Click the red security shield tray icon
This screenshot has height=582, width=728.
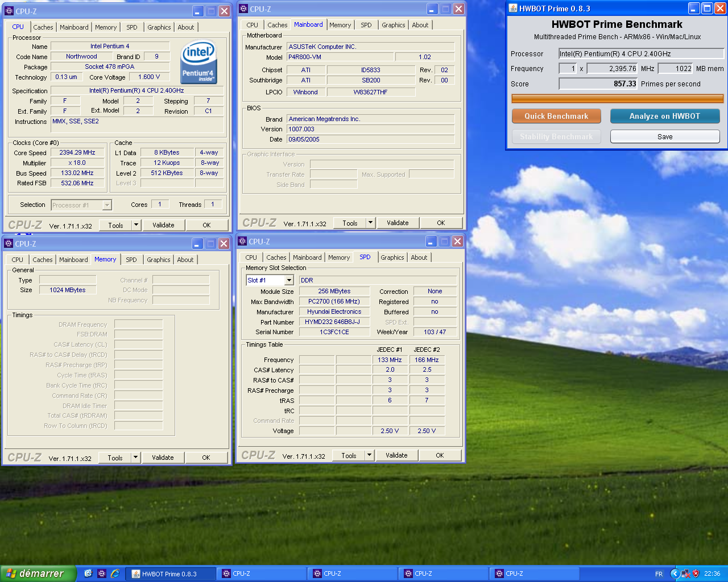(696, 573)
